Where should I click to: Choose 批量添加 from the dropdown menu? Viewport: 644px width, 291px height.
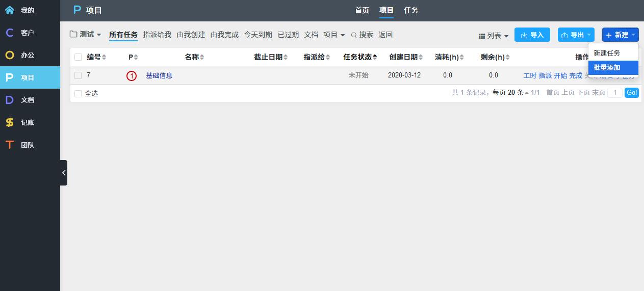[613, 67]
